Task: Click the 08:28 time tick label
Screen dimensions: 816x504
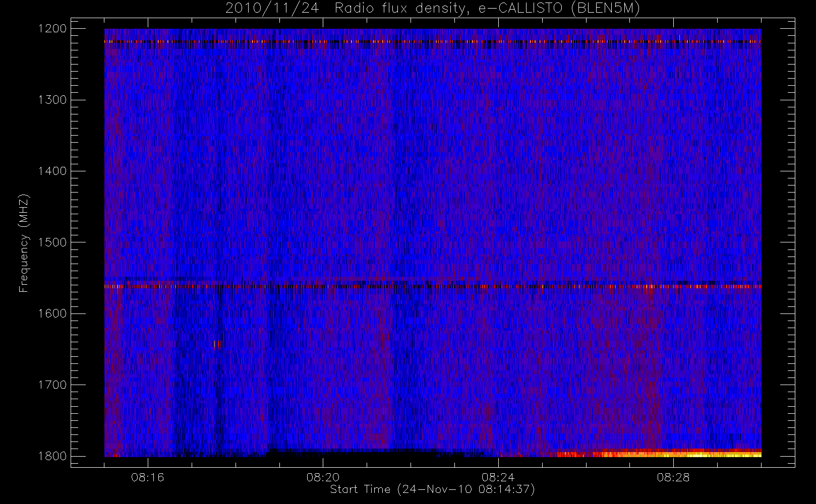Action: [x=673, y=477]
